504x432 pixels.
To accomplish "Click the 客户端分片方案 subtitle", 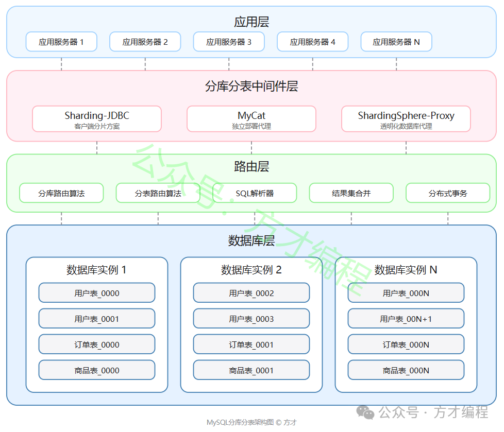I will click(97, 126).
